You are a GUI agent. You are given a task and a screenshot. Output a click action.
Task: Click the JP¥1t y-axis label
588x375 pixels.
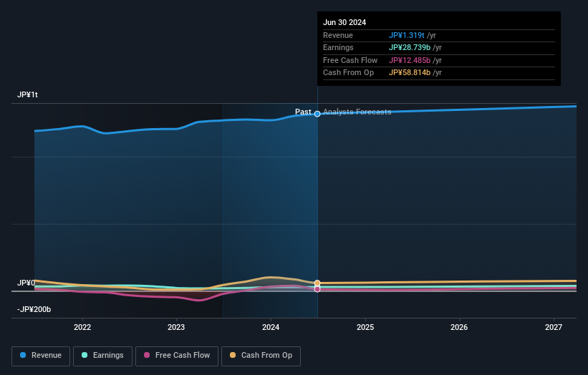[27, 94]
